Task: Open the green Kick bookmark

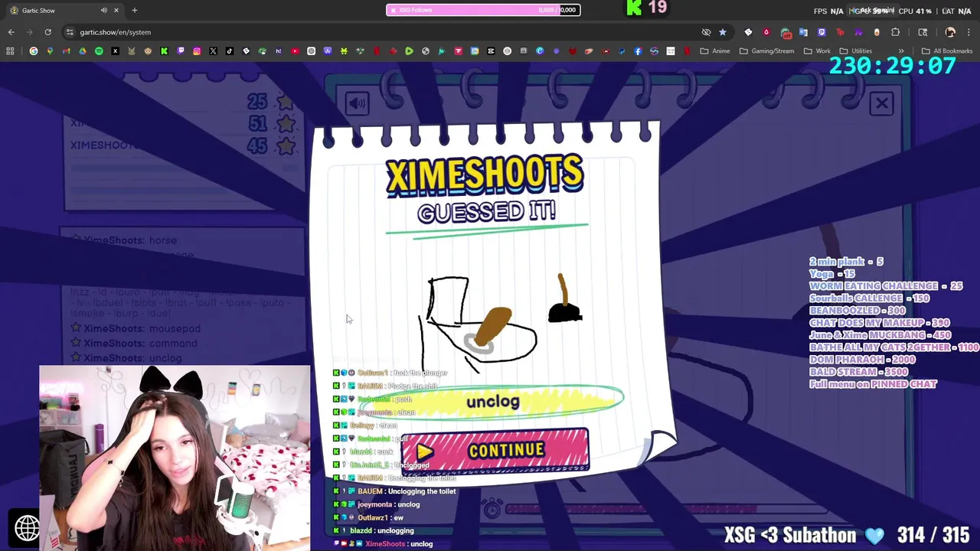Action: (x=164, y=51)
